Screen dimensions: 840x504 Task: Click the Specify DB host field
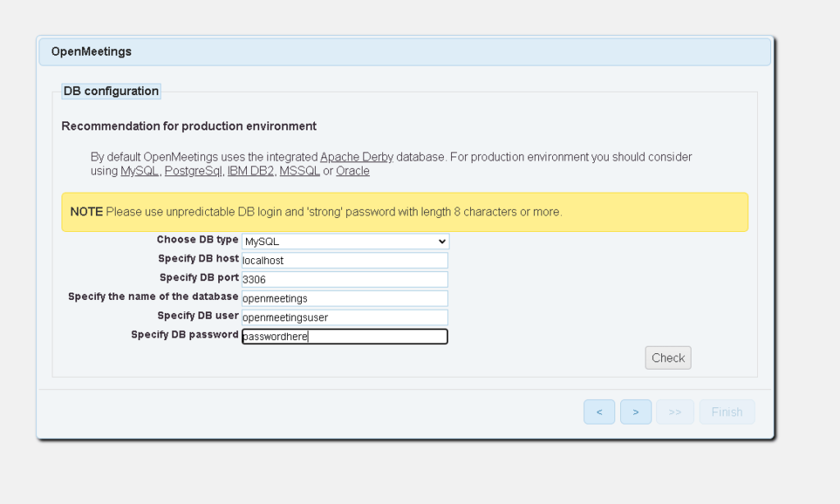[345, 261]
